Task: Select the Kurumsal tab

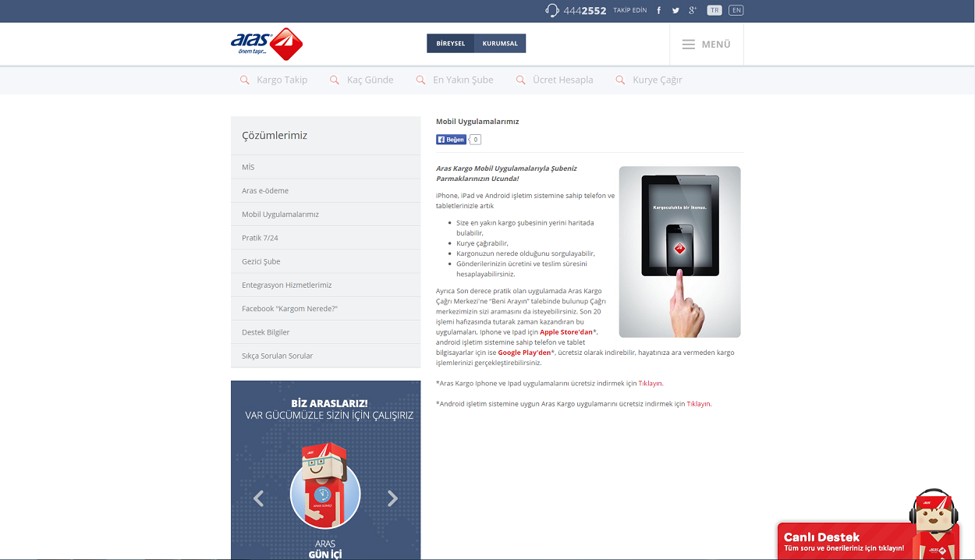Action: tap(500, 44)
